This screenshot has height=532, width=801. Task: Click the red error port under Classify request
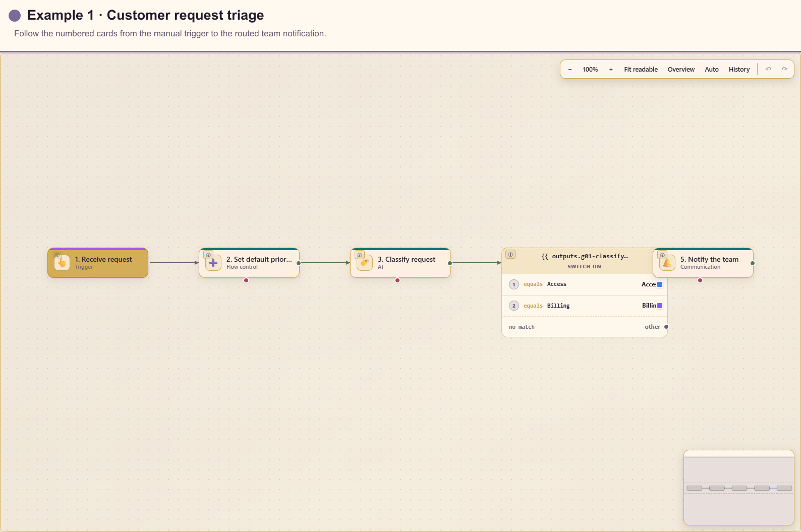pos(397,280)
